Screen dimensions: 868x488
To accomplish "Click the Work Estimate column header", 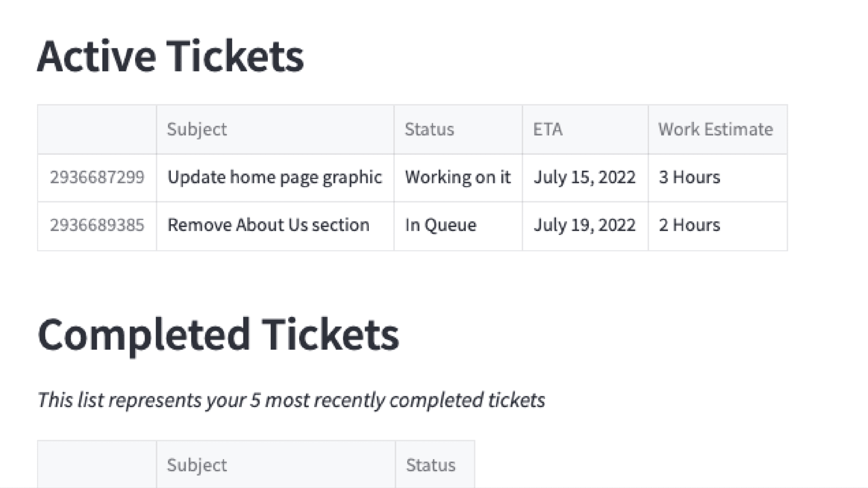I will coord(715,129).
